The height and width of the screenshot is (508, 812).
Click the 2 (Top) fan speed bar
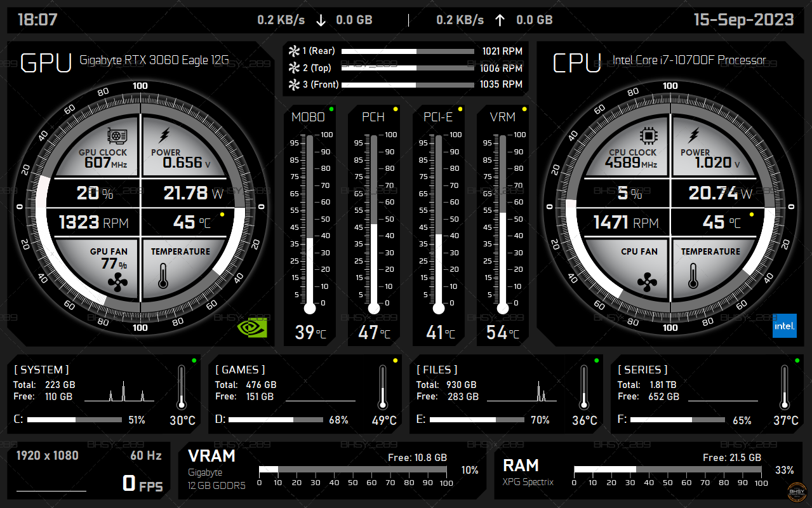pyautogui.click(x=408, y=68)
